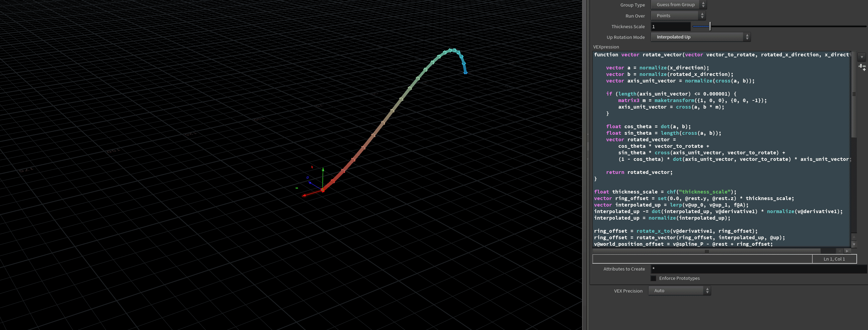Viewport: 868px width, 330px height.
Task: Click the Thickness Scale slider ladder handle
Action: tap(709, 26)
